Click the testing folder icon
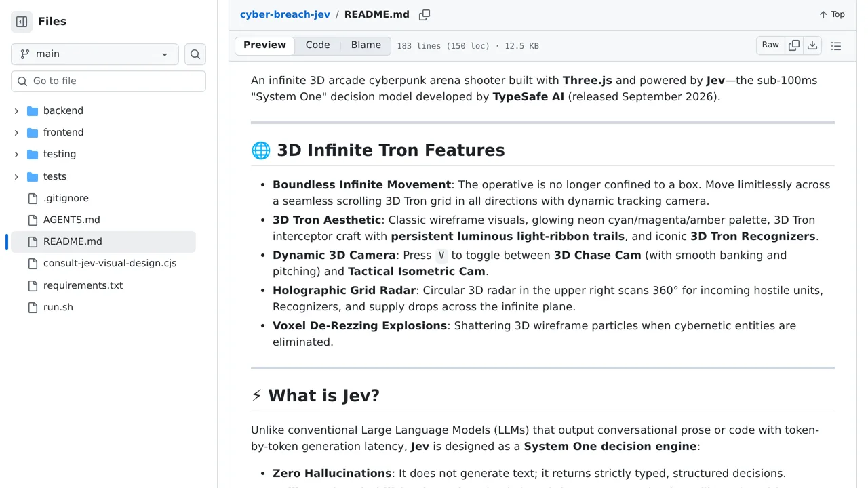The image size is (868, 488). point(33,155)
